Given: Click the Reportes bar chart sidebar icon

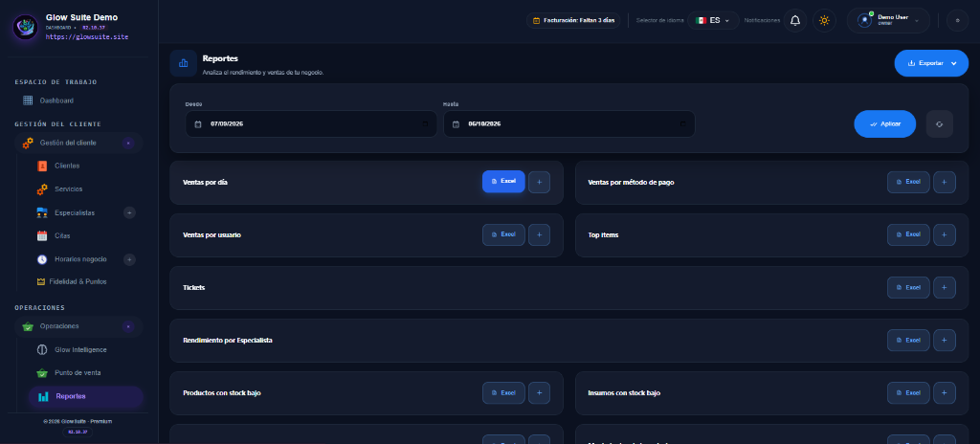Looking at the screenshot, I should pos(43,396).
